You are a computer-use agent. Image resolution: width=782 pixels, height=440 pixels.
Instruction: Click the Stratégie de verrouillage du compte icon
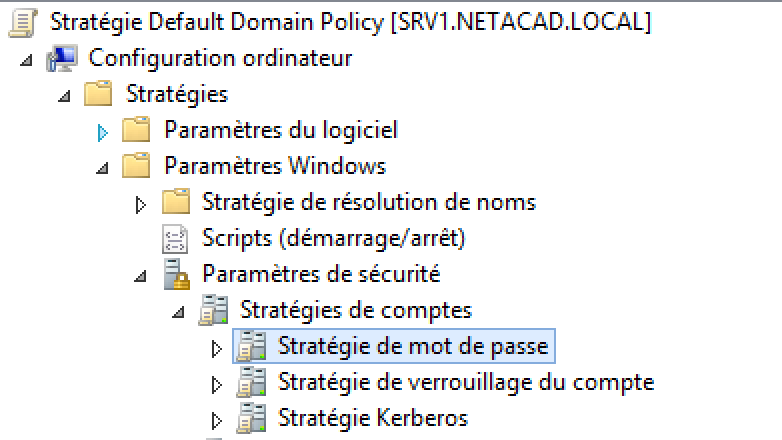pyautogui.click(x=250, y=382)
